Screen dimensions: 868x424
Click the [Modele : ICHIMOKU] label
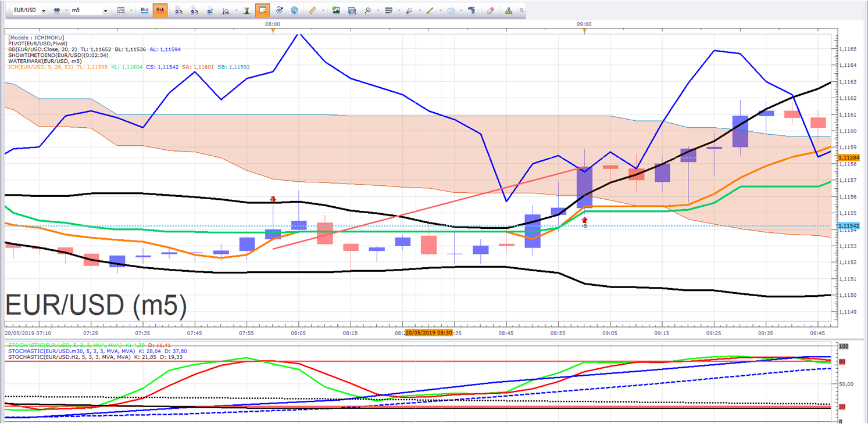pos(36,38)
